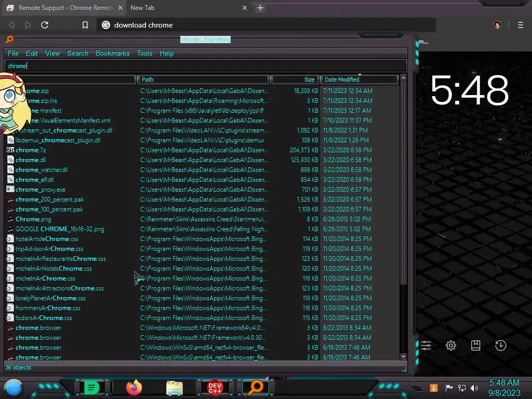
Task: Close the New Tab tab
Action: [245, 8]
